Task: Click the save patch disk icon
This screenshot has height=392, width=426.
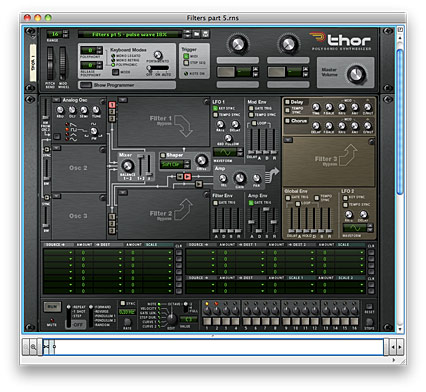Action: click(206, 34)
